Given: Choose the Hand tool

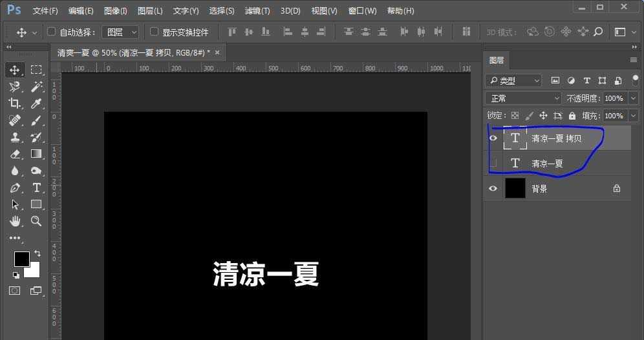Looking at the screenshot, I should 15,221.
